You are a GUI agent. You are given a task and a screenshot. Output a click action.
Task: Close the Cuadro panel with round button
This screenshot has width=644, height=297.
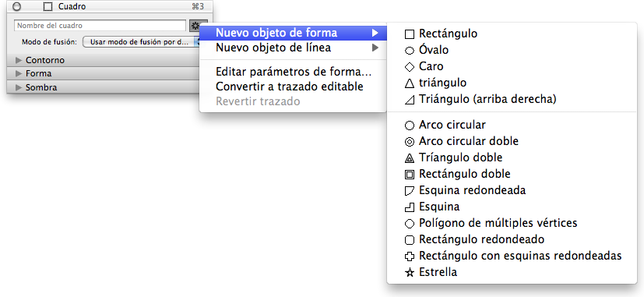pos(17,6)
